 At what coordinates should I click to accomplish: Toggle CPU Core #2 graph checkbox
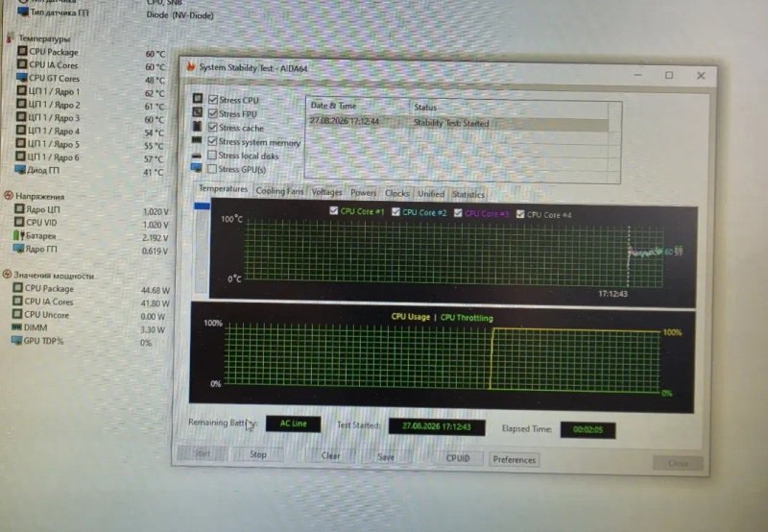(396, 211)
